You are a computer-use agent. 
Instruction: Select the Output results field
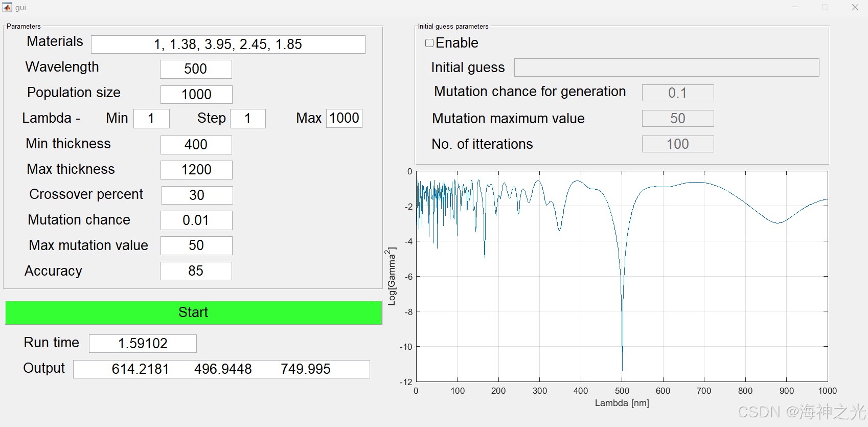point(221,369)
